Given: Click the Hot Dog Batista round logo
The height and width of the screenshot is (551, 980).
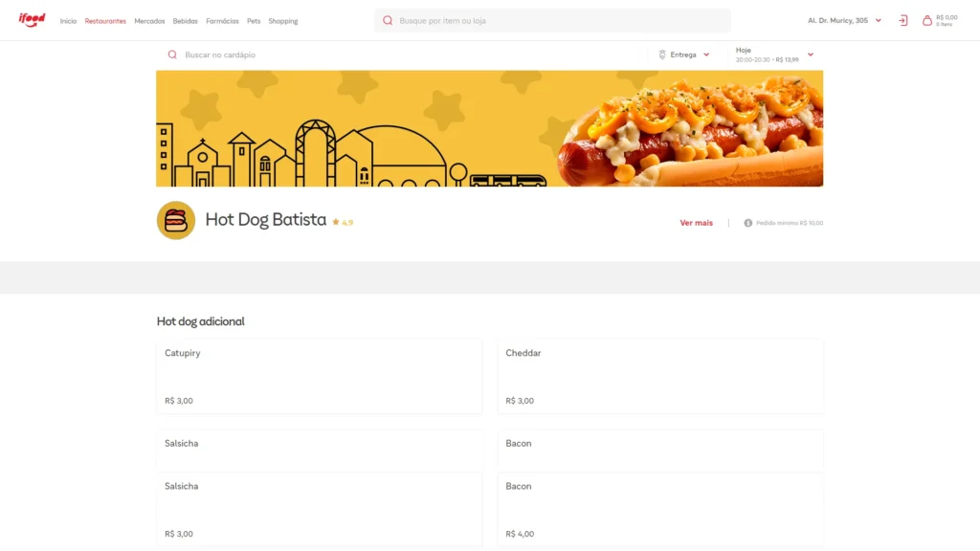Looking at the screenshot, I should click(176, 221).
